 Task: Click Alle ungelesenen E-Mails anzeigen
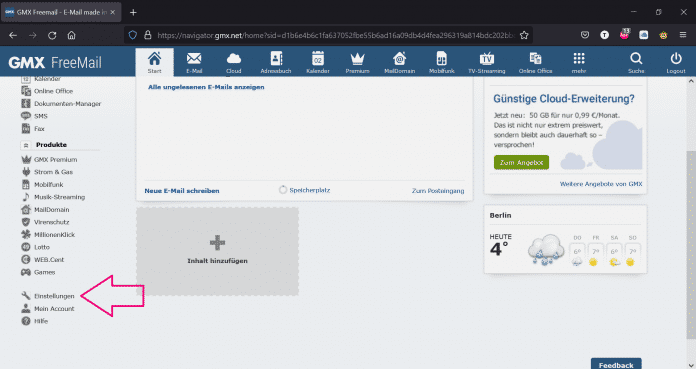coord(206,87)
